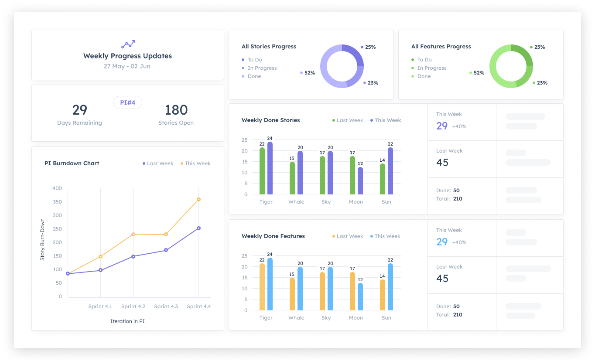Screen dimensions: 595x364
Task: Select the purple data point at Sprint 4.4
Action: [x=198, y=228]
